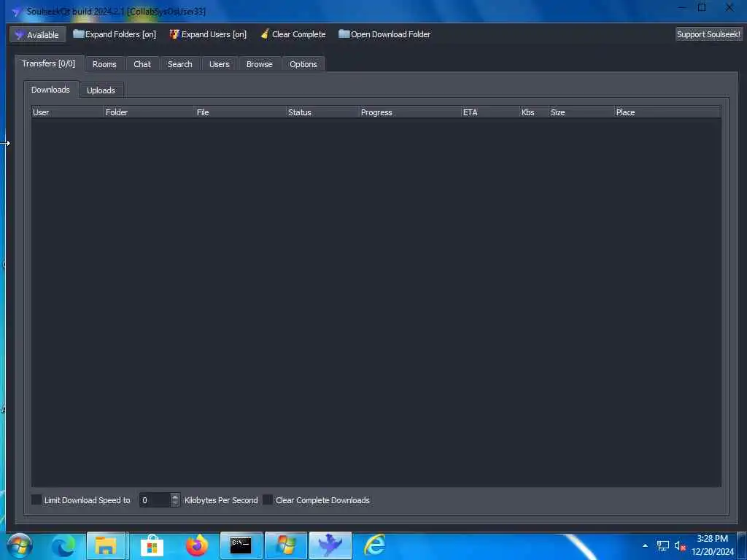This screenshot has width=747, height=560.
Task: Click the network tray icon
Action: pos(662,545)
